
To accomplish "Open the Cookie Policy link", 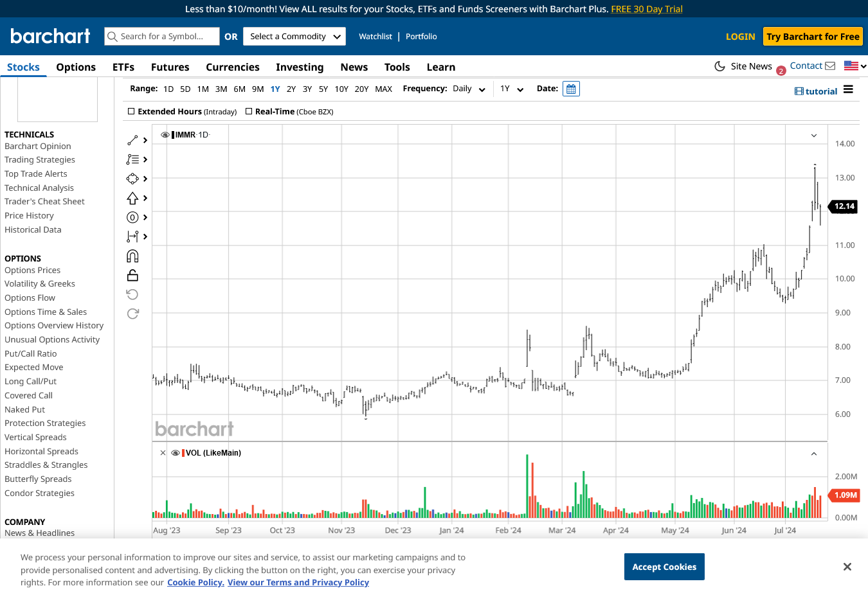I will 195,582.
